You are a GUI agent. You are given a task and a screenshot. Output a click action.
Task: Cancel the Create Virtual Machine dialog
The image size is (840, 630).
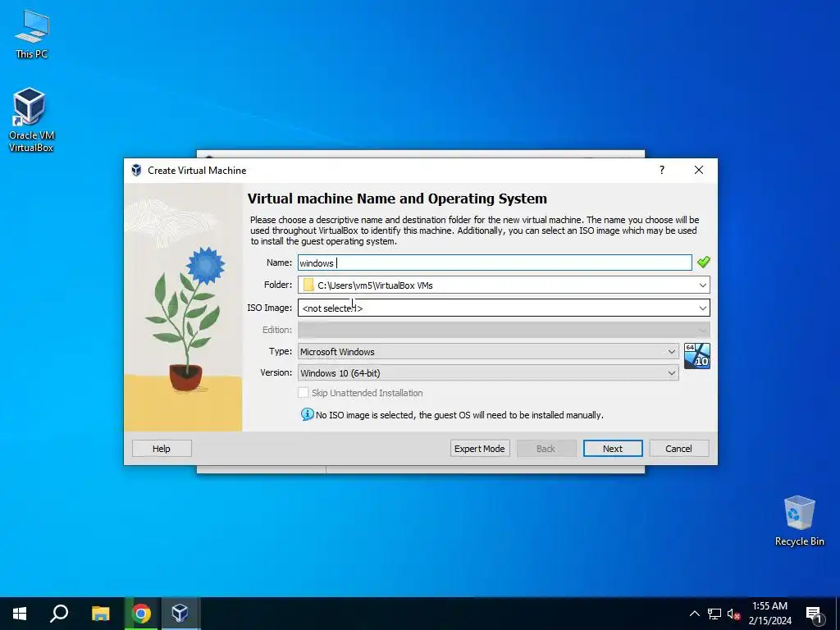pyautogui.click(x=678, y=449)
